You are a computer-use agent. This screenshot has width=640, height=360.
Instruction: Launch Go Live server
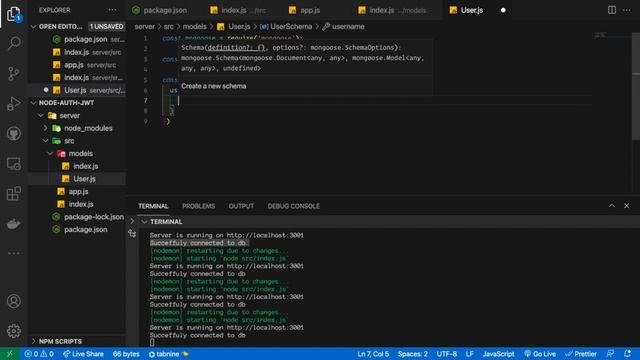coord(540,354)
